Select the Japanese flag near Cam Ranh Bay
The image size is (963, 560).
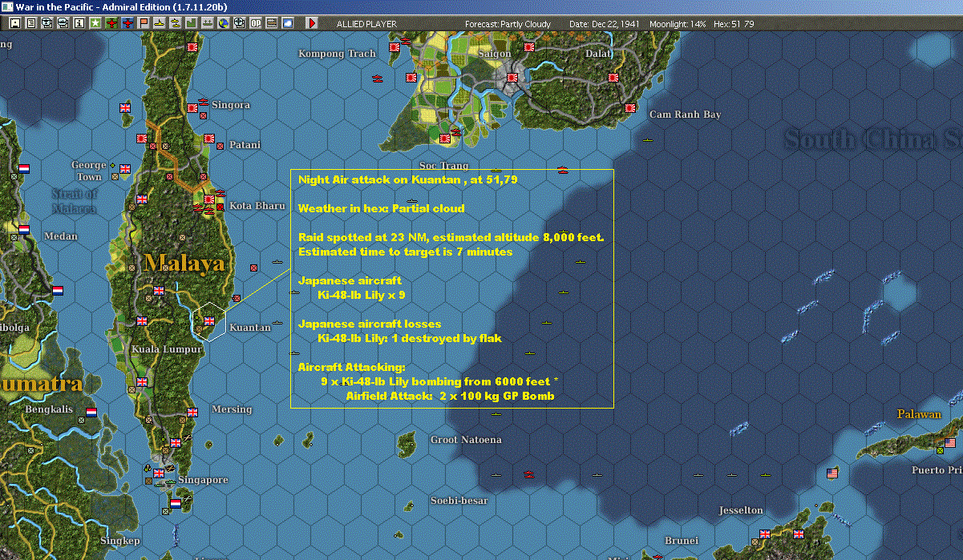click(631, 107)
